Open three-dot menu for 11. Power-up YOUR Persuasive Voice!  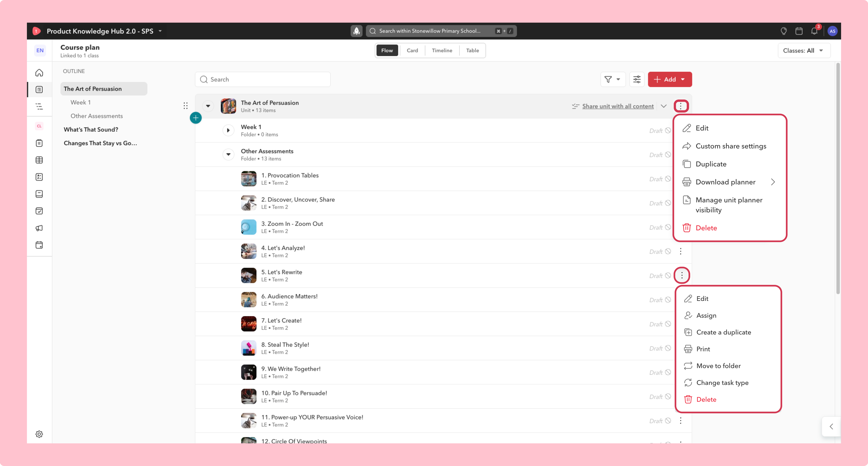(x=681, y=421)
